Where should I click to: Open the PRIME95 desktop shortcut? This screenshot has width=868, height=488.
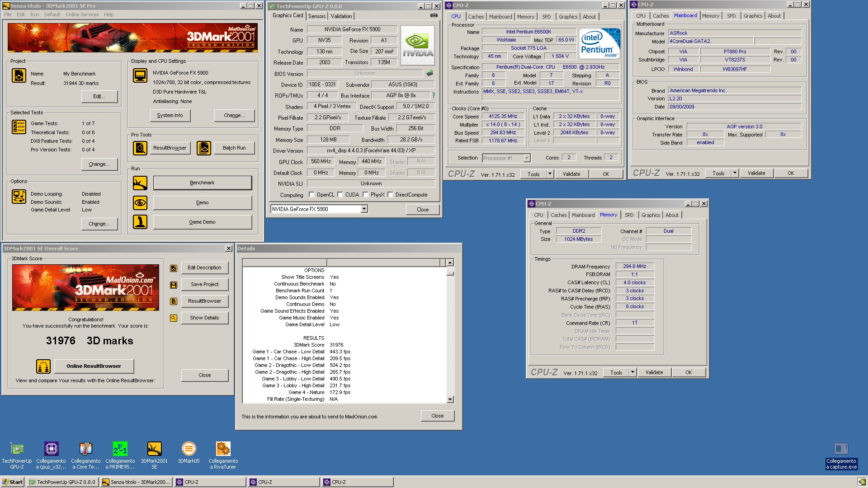pyautogui.click(x=120, y=455)
